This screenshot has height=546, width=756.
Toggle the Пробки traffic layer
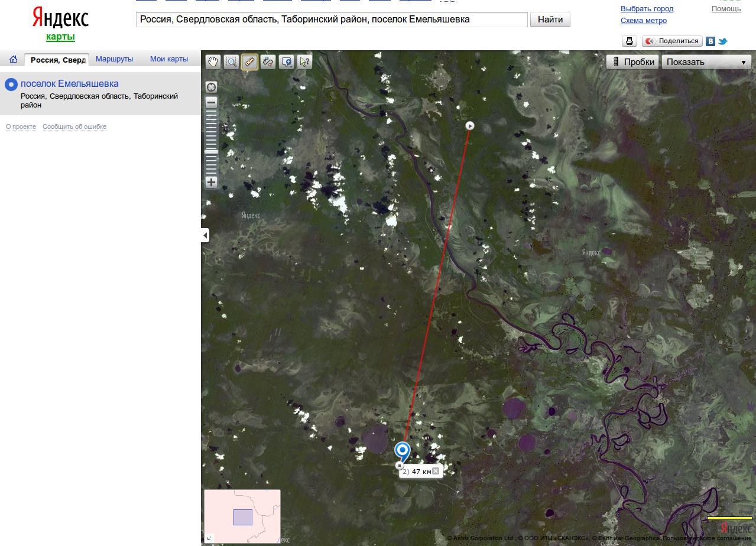(632, 62)
